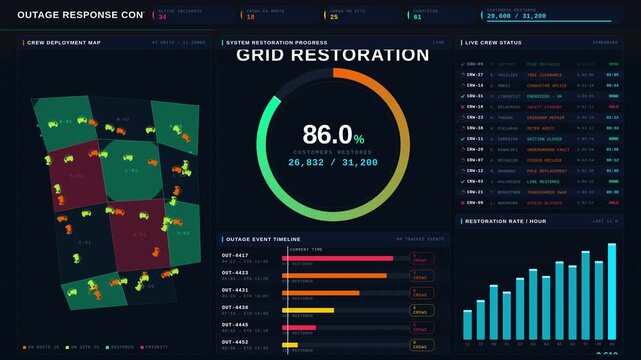
Task: Click the green octagonal zone on the map
Action: 131,170
